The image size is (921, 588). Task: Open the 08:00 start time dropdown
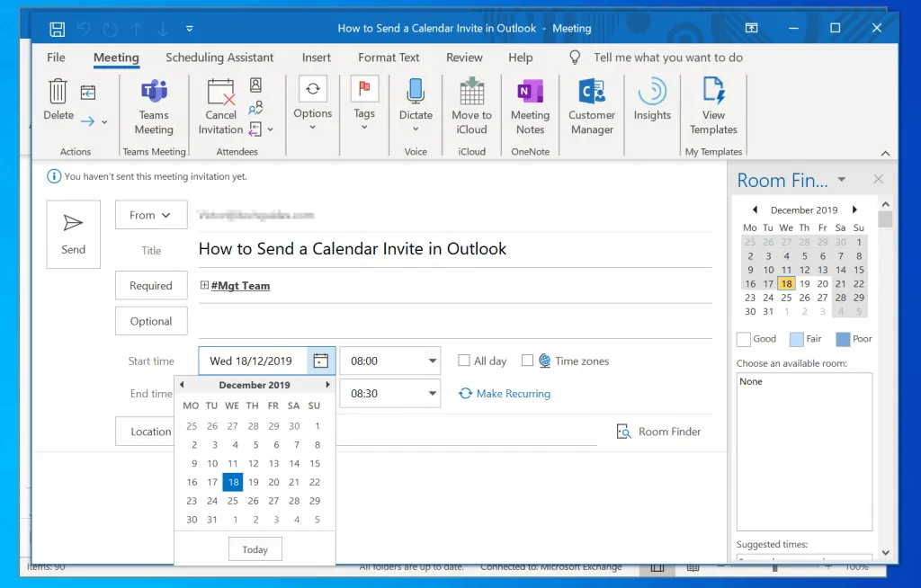coord(432,361)
